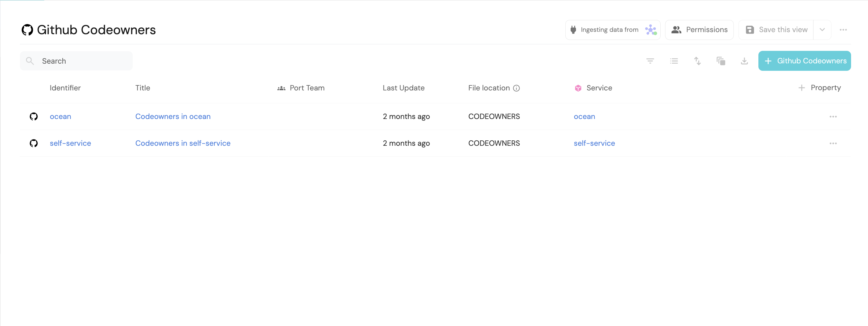Viewport: 868px width, 326px height.
Task: Open the self-service identifier link
Action: pos(70,143)
